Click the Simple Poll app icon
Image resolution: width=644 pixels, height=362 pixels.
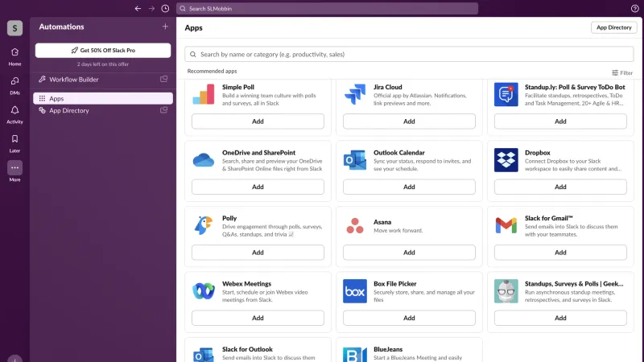coord(204,94)
